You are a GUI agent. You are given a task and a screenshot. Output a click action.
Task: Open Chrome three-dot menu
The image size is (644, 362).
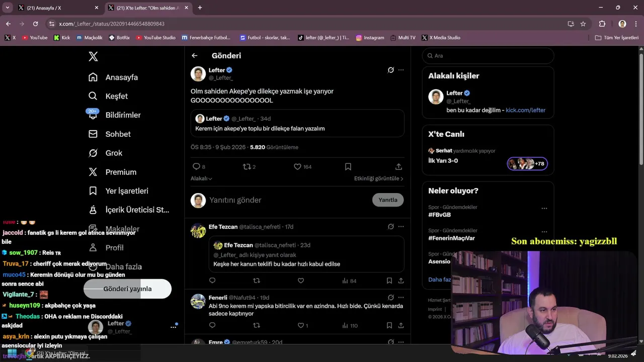click(635, 24)
